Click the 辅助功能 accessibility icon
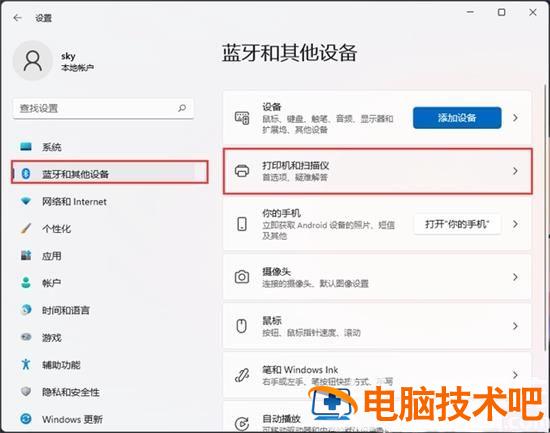The height and width of the screenshot is (433, 550). coord(26,364)
